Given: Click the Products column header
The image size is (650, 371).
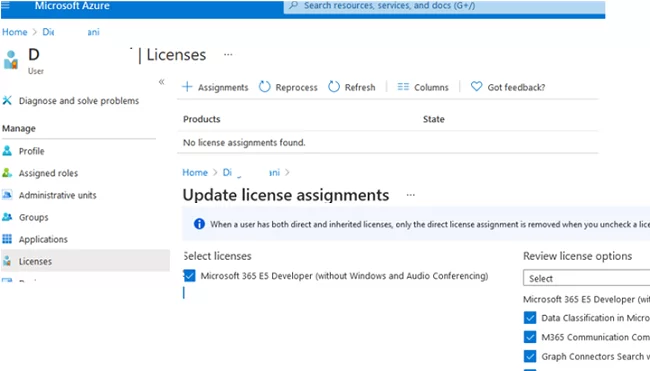Looking at the screenshot, I should click(202, 119).
